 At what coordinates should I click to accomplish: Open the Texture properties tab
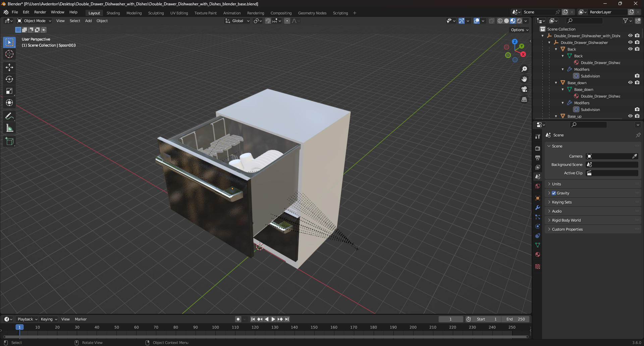(538, 267)
